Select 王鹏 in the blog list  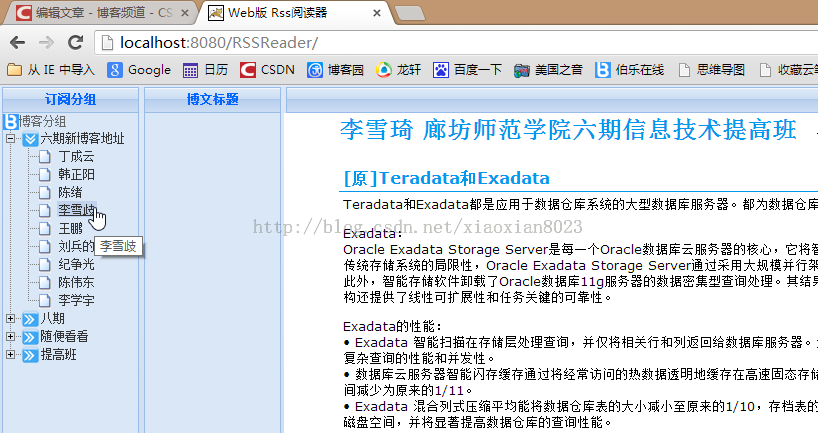click(70, 228)
